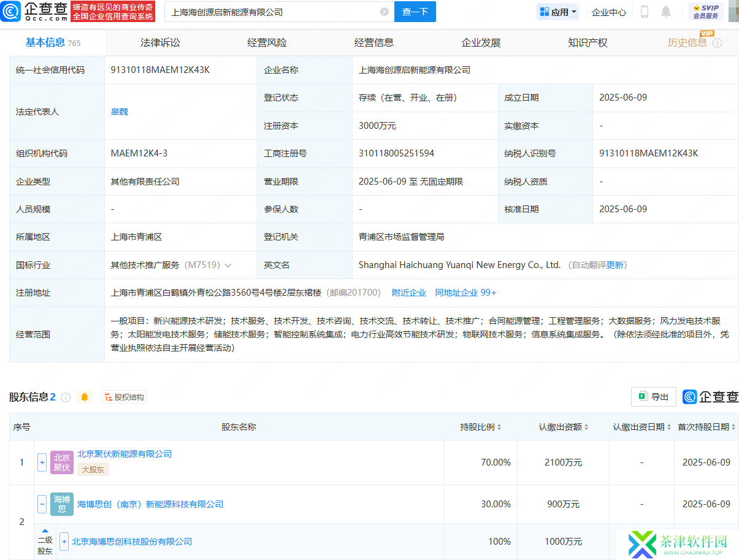739x560 pixels.
Task: Switch to the 经营风险 tab
Action: (267, 42)
